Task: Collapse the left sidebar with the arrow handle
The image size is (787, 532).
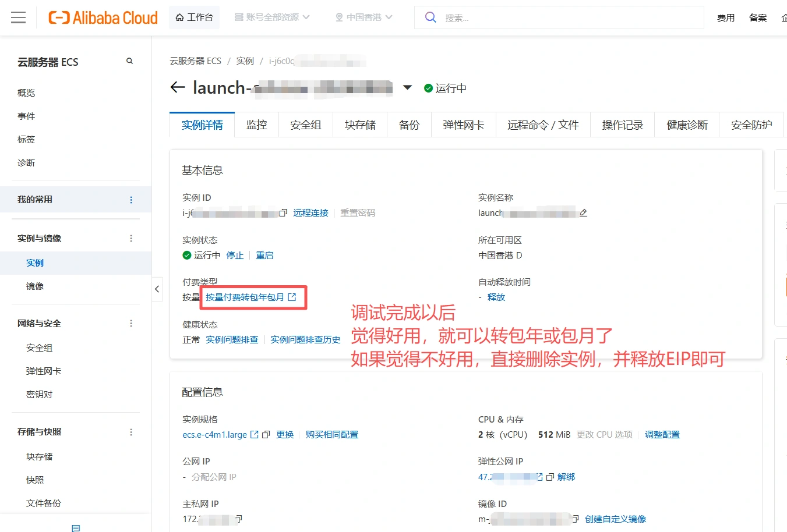Action: coord(157,289)
